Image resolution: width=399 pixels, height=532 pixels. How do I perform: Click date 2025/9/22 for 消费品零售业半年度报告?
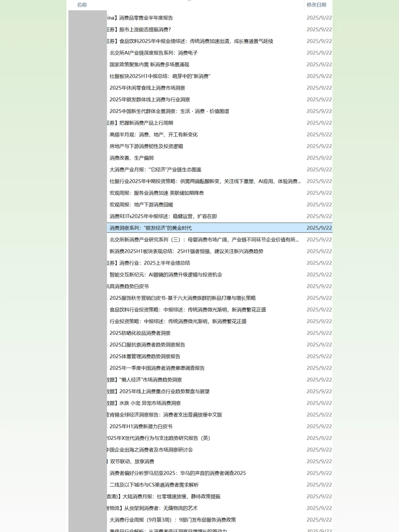pos(319,18)
